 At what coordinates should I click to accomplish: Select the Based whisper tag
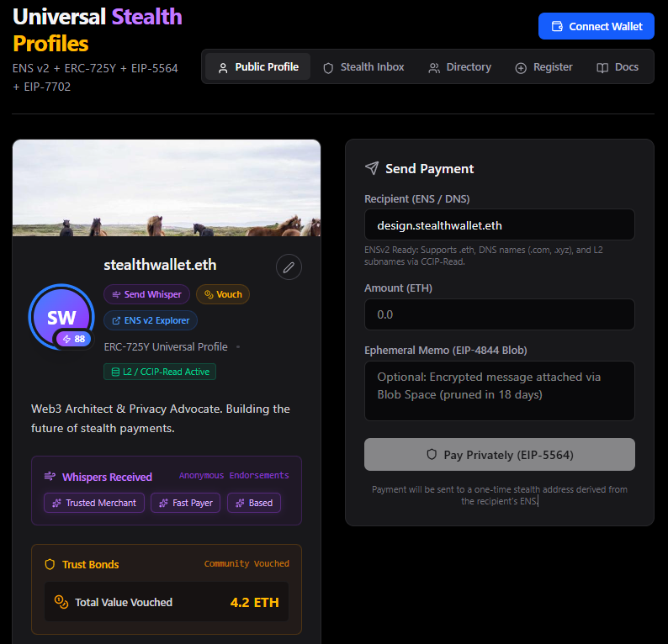click(254, 503)
